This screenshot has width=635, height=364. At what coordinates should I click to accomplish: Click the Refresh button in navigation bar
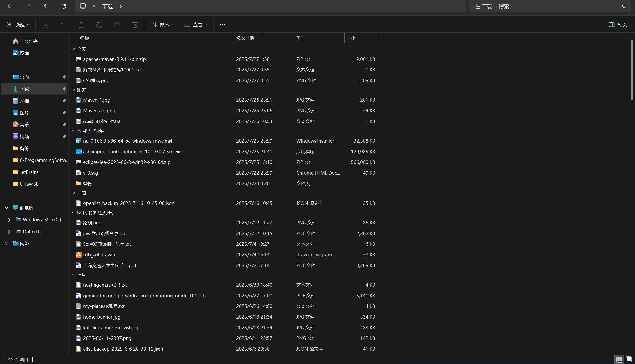coord(64,6)
